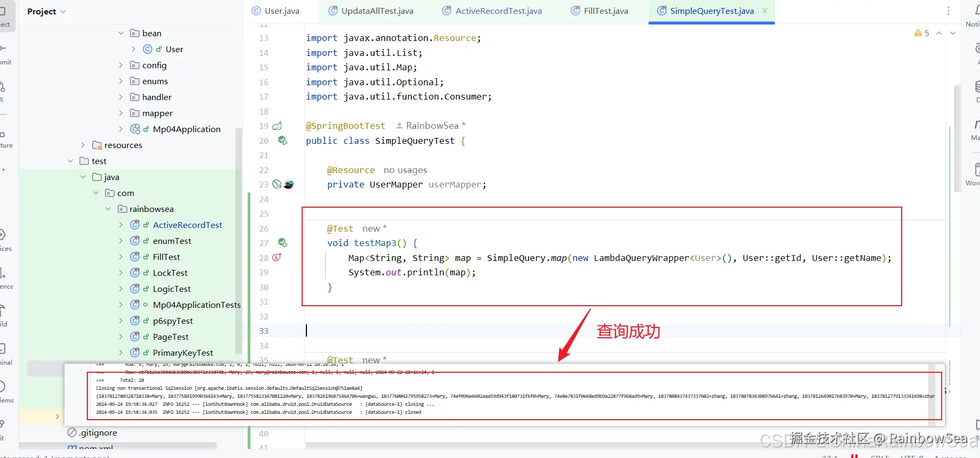Click the bean injection gutter icon on line 23
Viewport: 980px width, 458px height.
[x=289, y=184]
